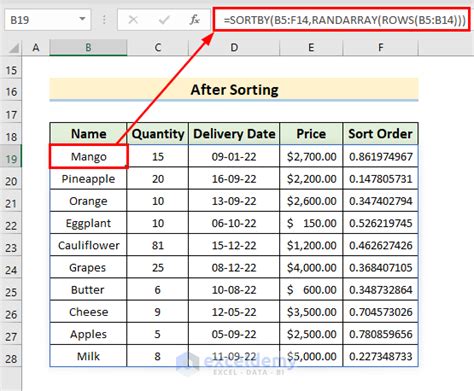Select the Milk cell
Image resolution: width=474 pixels, height=391 pixels.
pyautogui.click(x=88, y=356)
